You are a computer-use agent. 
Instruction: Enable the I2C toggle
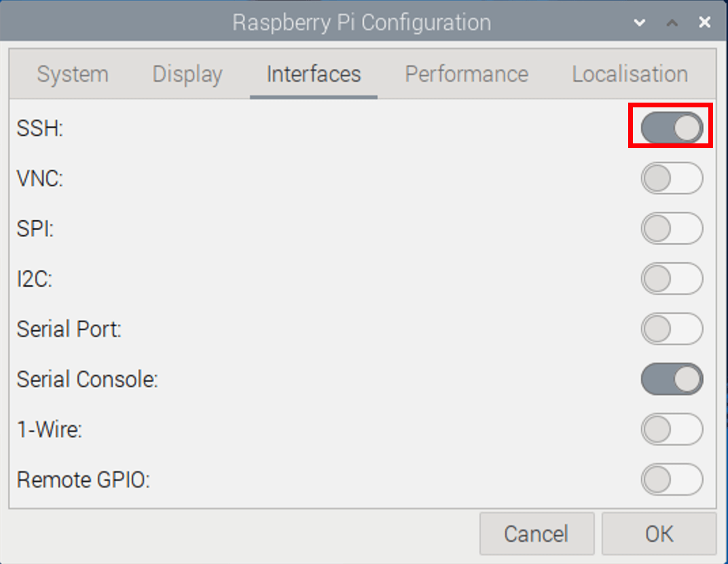coord(672,279)
